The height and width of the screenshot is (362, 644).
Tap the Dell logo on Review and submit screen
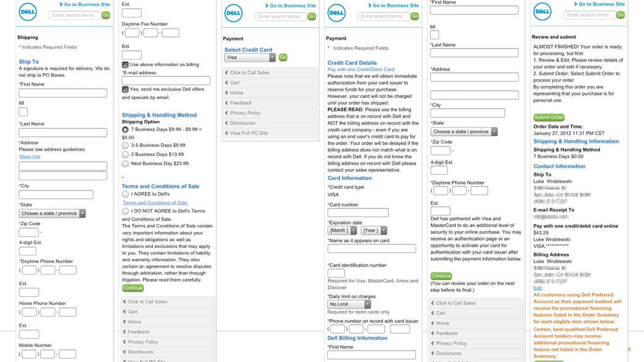click(542, 11)
